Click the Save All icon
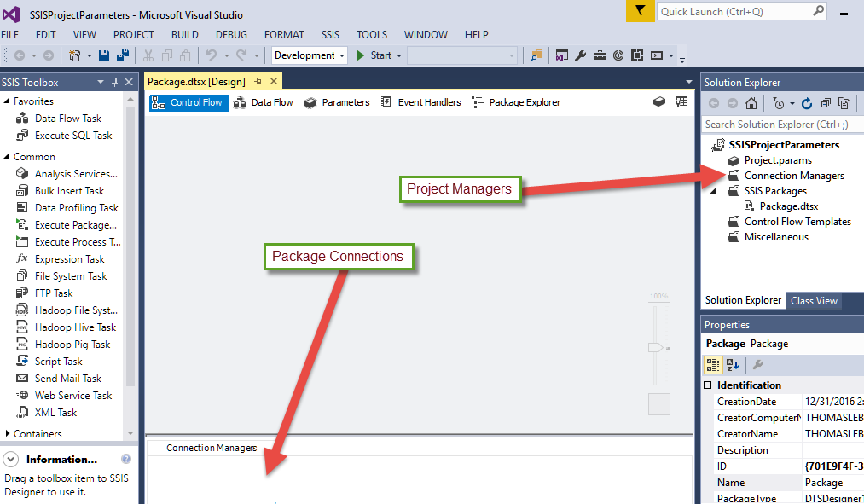 pyautogui.click(x=122, y=55)
